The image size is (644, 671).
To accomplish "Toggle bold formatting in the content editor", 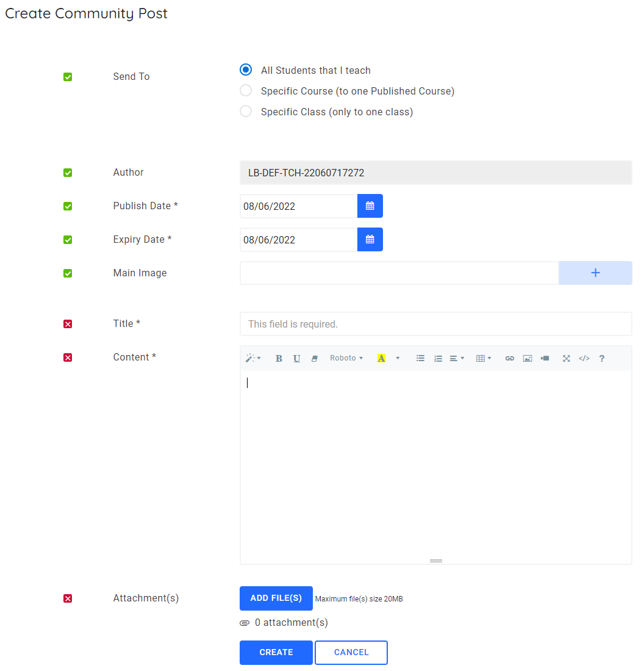I will pos(279,358).
